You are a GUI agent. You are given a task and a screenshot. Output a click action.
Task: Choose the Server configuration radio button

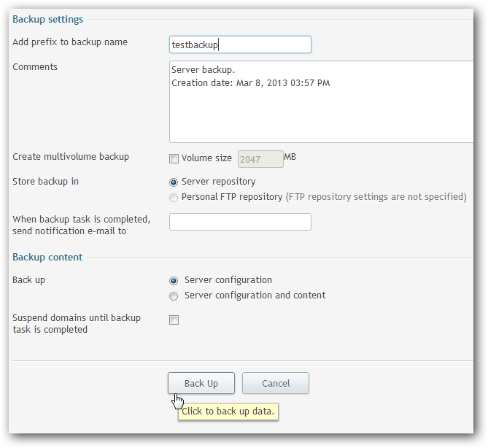point(174,280)
